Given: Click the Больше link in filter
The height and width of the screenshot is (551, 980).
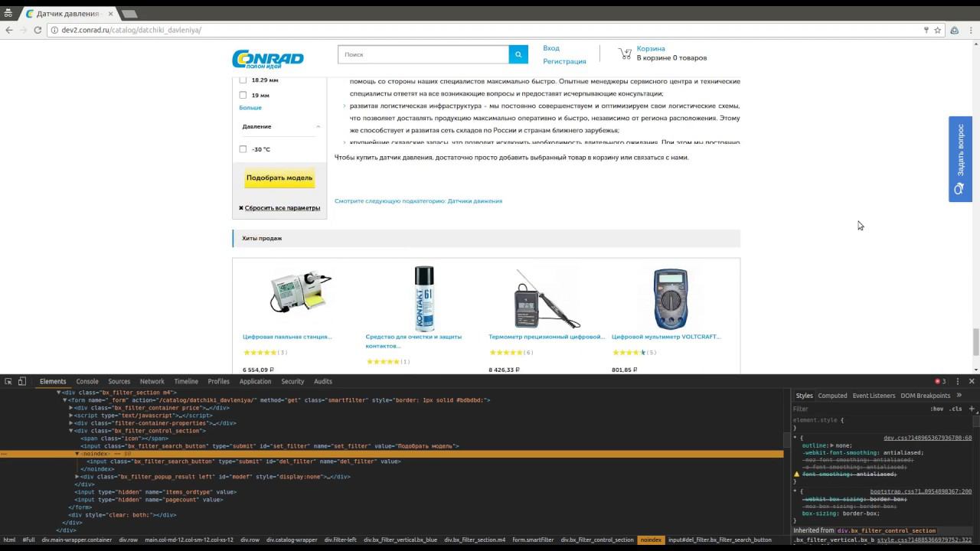Looking at the screenshot, I should coord(250,108).
